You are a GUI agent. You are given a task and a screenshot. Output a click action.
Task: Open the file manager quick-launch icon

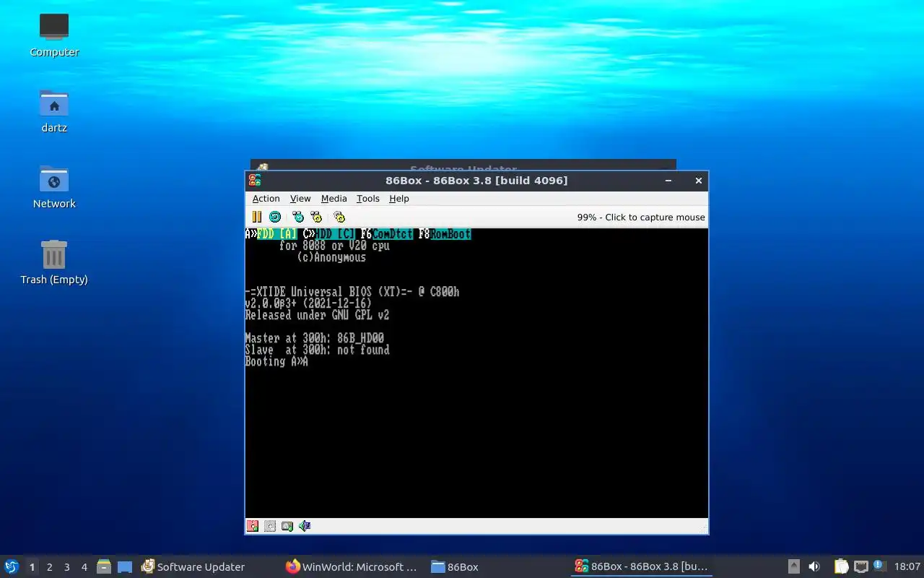[x=104, y=566]
